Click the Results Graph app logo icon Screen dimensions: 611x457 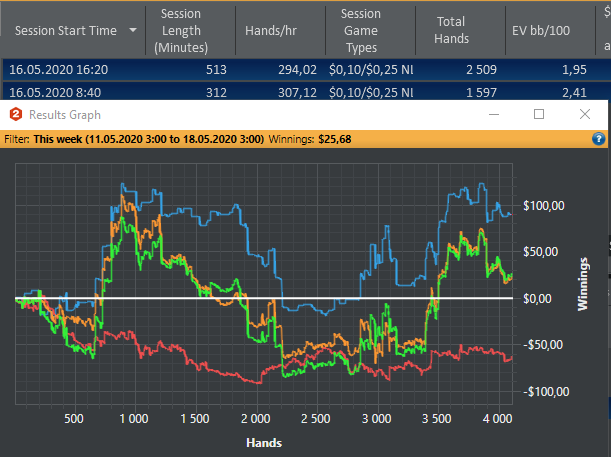tap(16, 115)
